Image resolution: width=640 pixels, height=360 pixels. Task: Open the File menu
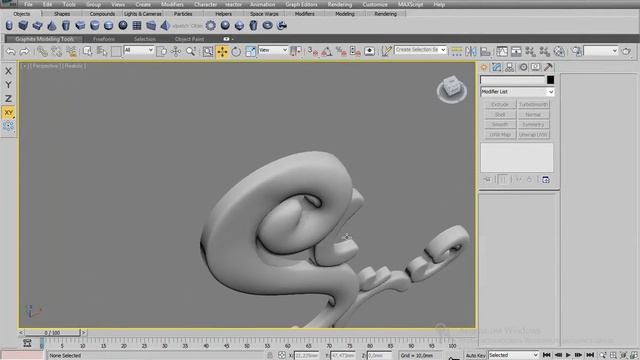click(x=28, y=4)
